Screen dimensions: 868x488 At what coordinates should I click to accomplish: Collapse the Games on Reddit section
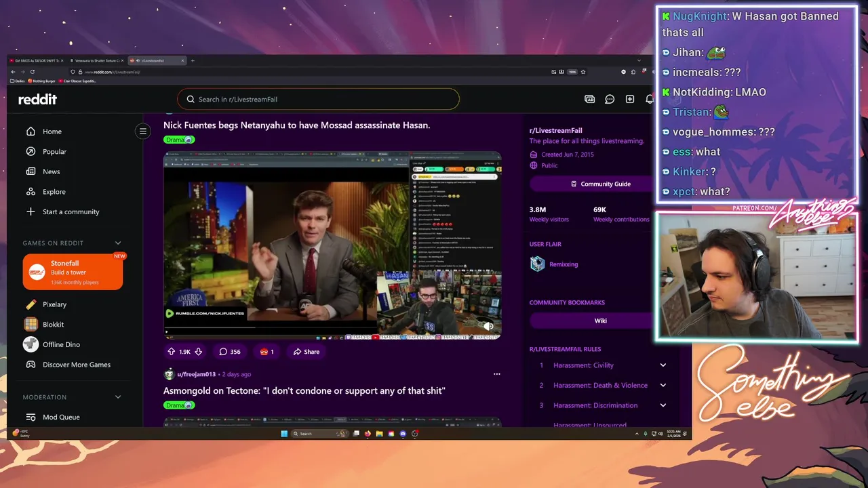tap(118, 243)
